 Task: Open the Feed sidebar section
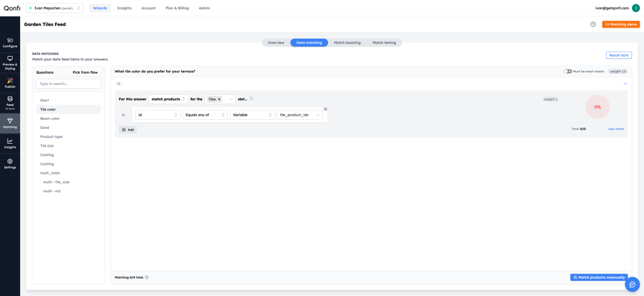(x=10, y=102)
